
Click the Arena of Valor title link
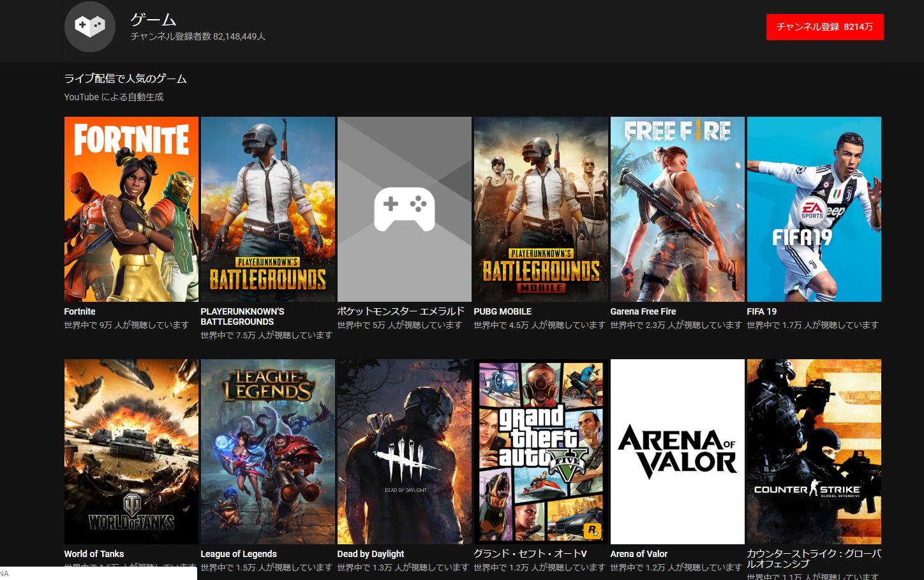coord(639,554)
